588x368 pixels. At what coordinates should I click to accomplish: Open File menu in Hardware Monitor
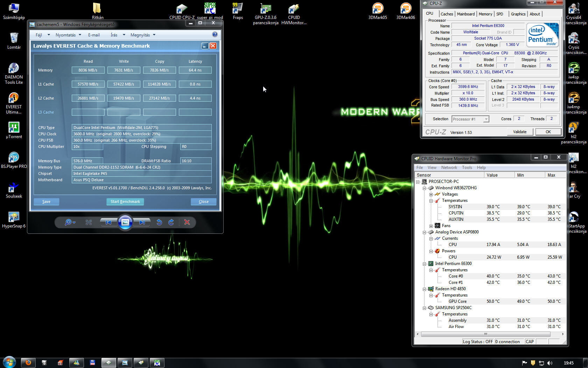[x=419, y=168]
